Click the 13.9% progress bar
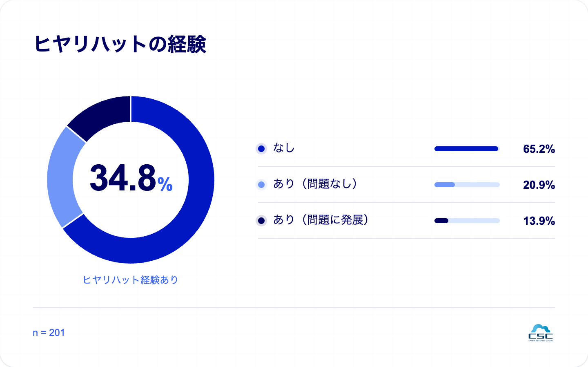Viewport: 588px width, 367px height. click(x=467, y=221)
